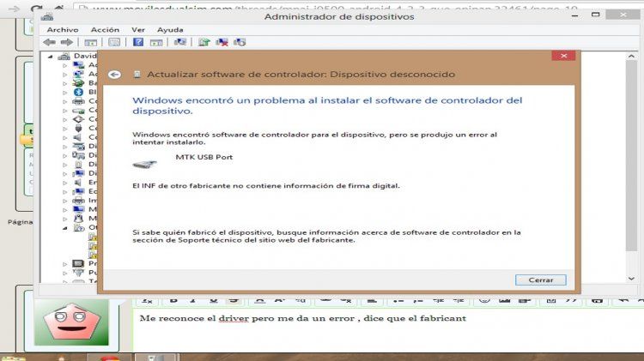Click the Device Manager vertical scrollbar thumb
Screen dimensions: 644x361
click(x=631, y=156)
